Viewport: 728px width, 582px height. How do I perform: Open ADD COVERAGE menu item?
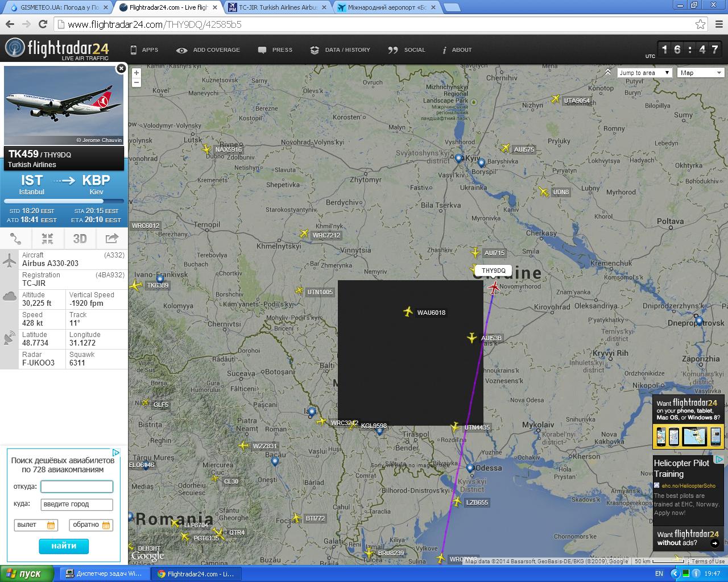coord(208,50)
